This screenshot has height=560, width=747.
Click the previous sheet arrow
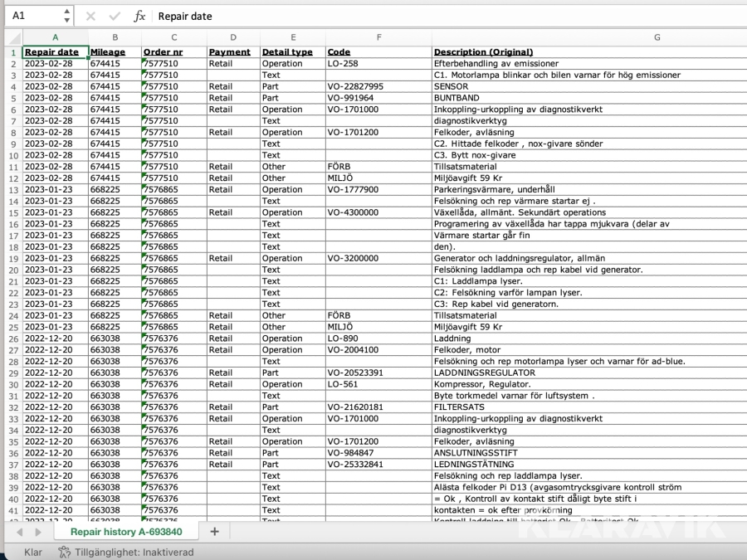pyautogui.click(x=19, y=532)
